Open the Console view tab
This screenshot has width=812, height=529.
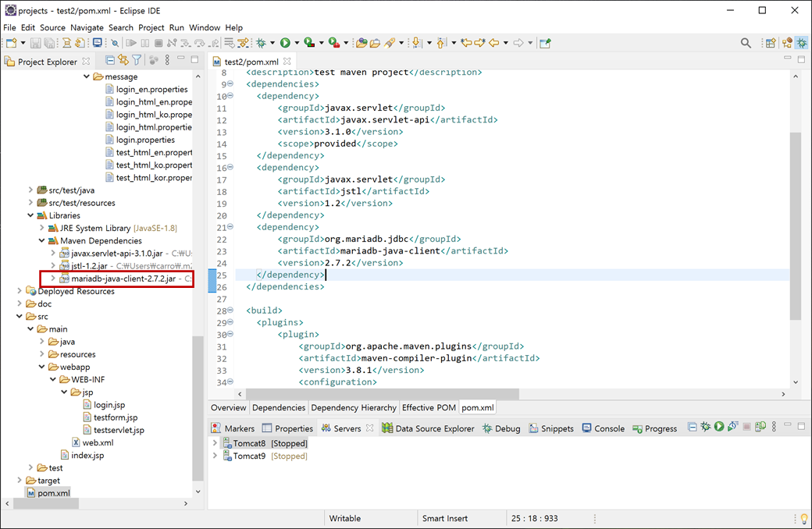pos(604,428)
